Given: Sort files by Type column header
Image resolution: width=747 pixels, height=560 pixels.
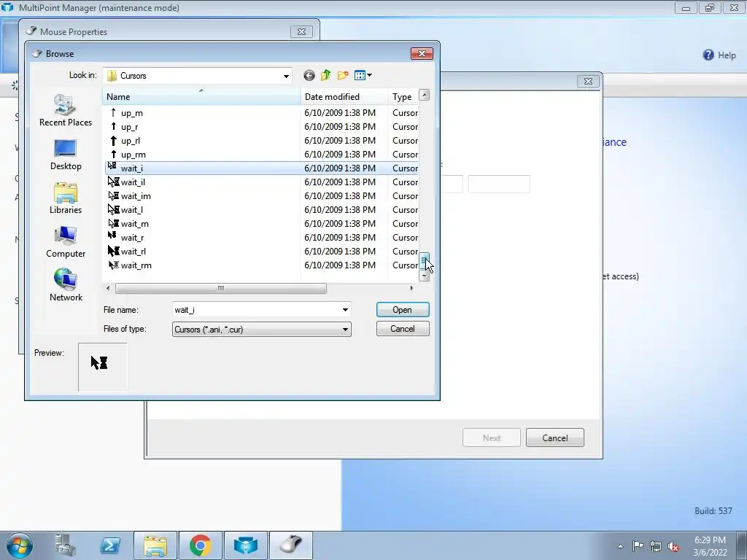Looking at the screenshot, I should point(403,97).
